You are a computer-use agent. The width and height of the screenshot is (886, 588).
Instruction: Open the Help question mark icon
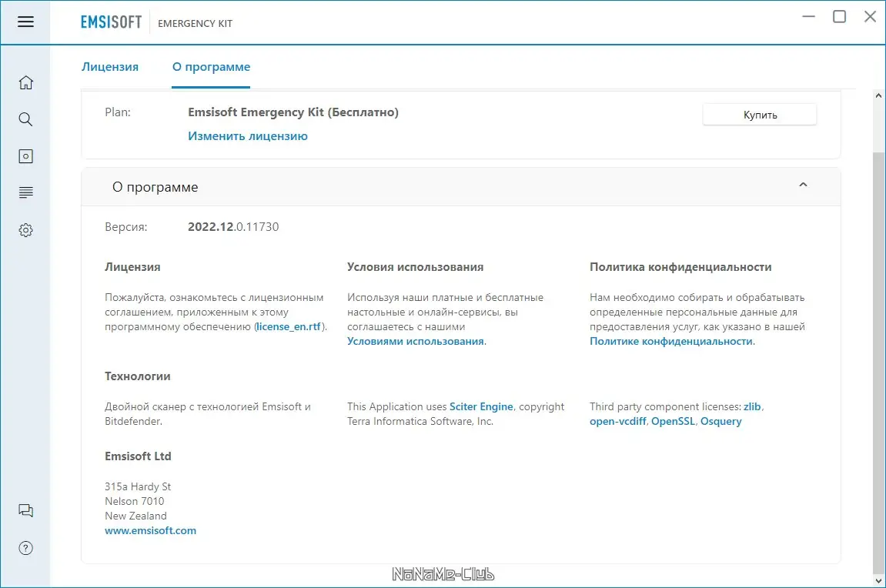(x=25, y=548)
